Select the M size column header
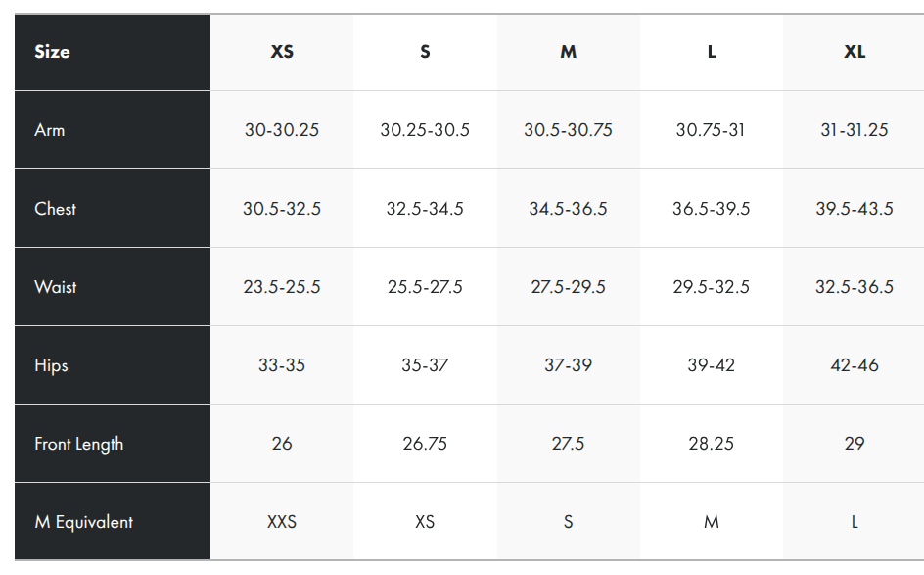Screen dimensions: 924x575 pyautogui.click(x=568, y=52)
